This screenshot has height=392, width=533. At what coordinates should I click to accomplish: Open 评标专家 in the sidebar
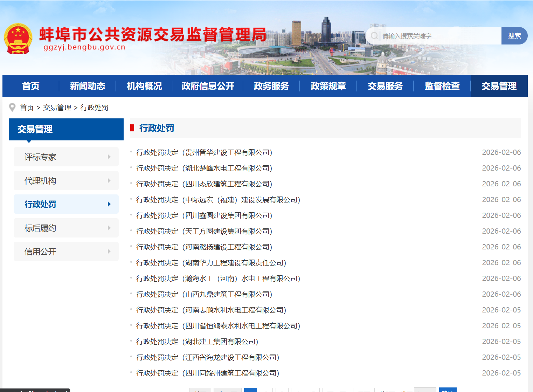tap(66, 157)
